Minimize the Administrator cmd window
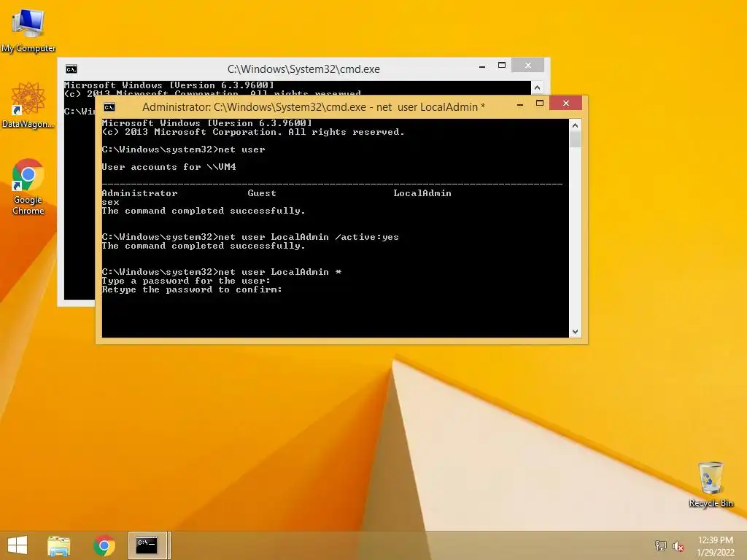This screenshot has width=747, height=560. (520, 104)
